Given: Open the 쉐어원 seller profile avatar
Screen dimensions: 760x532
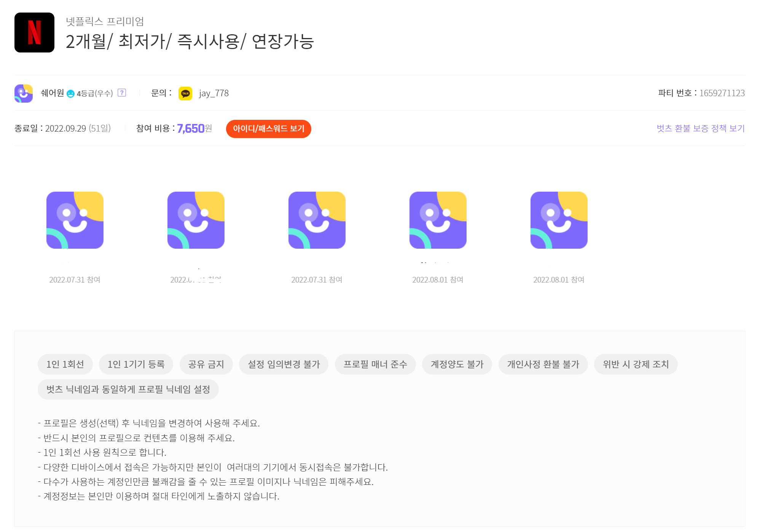Looking at the screenshot, I should pyautogui.click(x=24, y=94).
